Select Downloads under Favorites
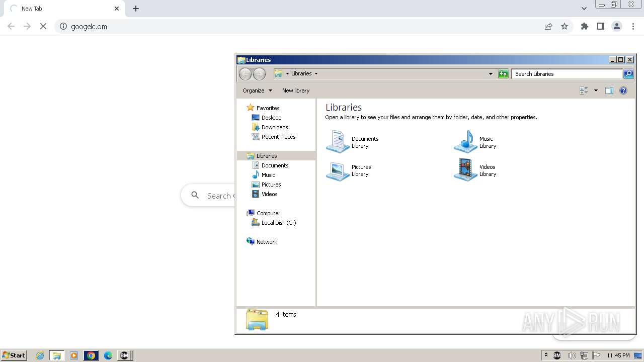Viewport: 644px width, 362px height. tap(270, 127)
